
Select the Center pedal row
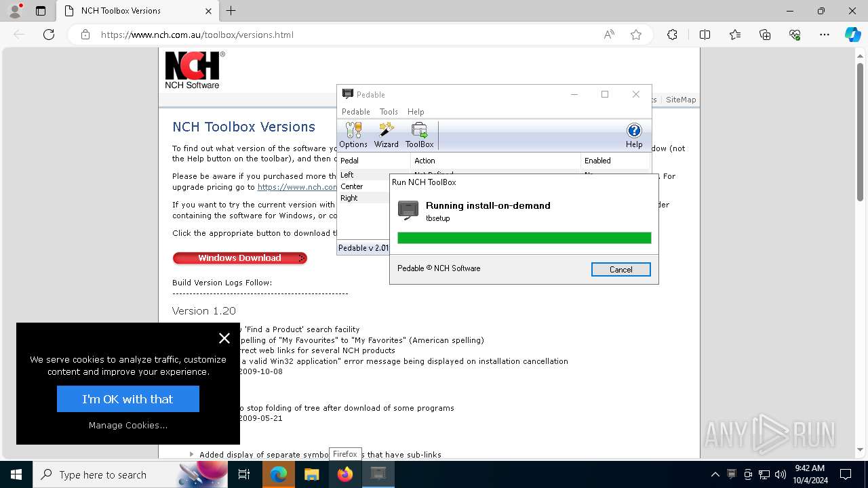point(363,186)
